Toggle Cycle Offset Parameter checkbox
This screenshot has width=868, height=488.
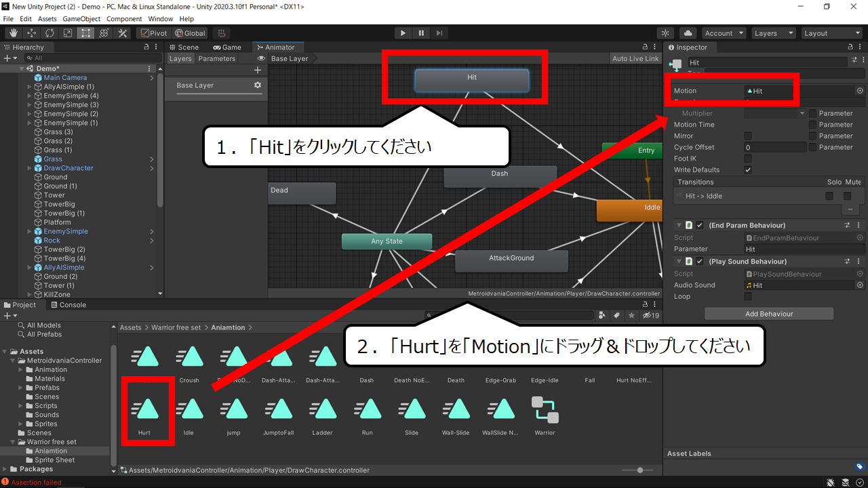[x=812, y=147]
